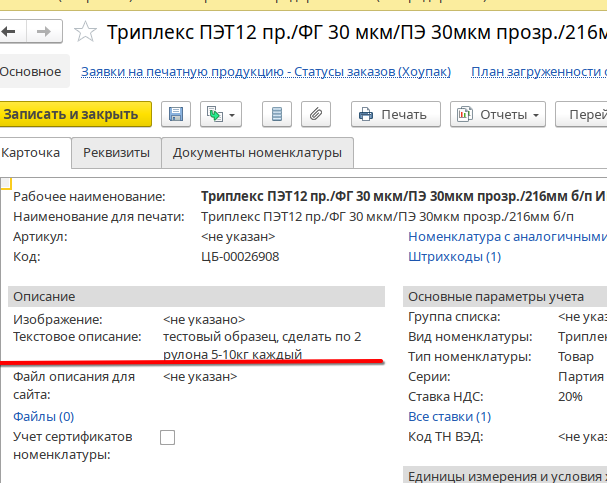Select the Карточка tab
This screenshot has width=607, height=483.
[x=32, y=153]
